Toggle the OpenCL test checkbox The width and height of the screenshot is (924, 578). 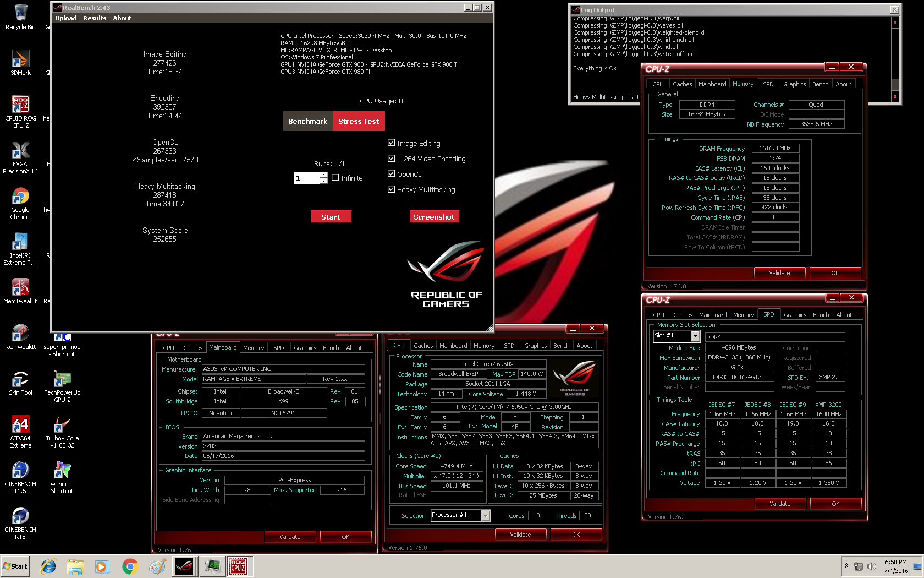392,174
